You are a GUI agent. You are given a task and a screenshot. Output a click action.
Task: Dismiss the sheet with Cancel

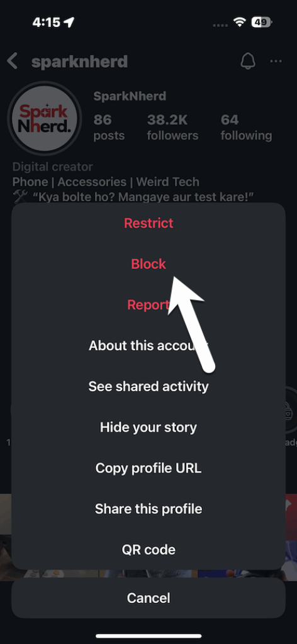[148, 597]
